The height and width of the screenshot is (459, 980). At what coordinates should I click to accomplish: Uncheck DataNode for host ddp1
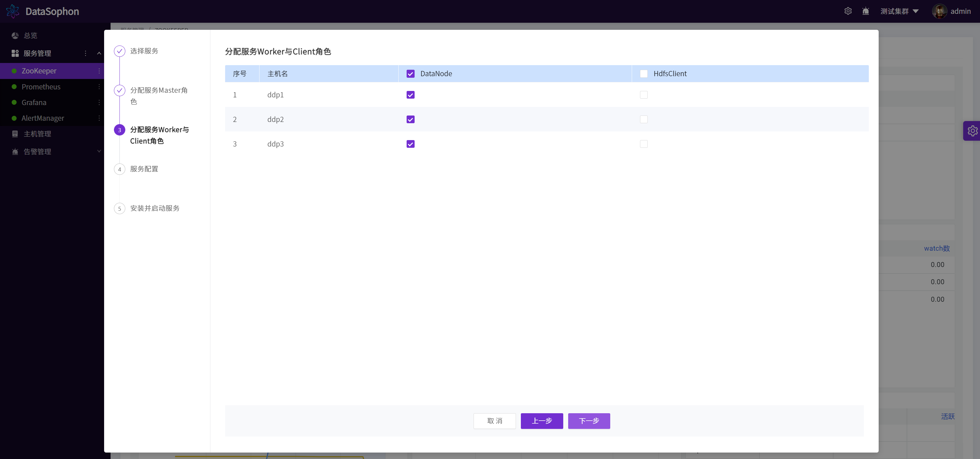point(411,95)
